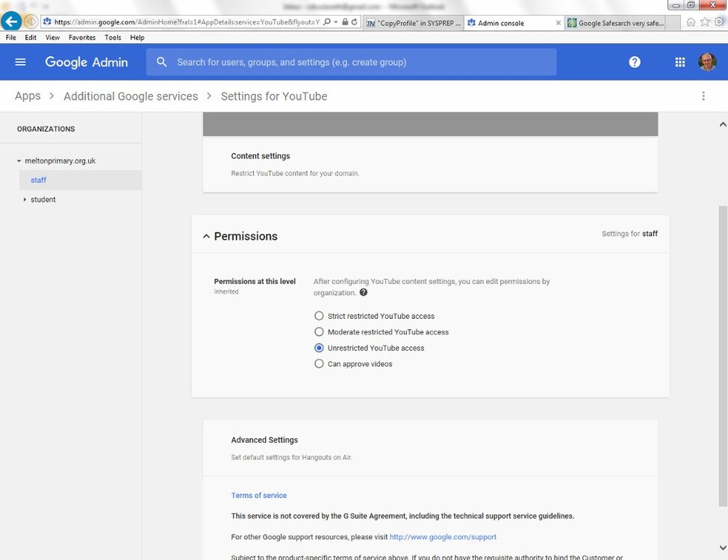Click the browser back arrow button

(11, 22)
